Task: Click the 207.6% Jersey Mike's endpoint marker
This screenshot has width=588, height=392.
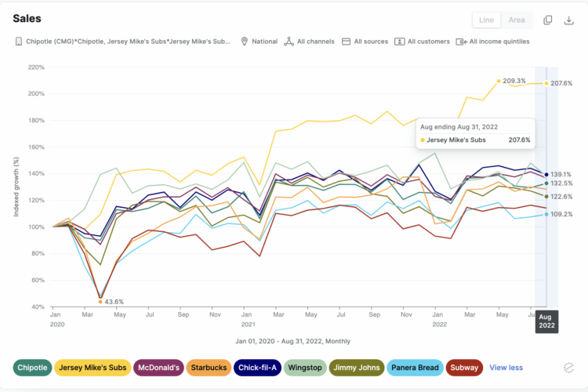Action: (x=546, y=83)
